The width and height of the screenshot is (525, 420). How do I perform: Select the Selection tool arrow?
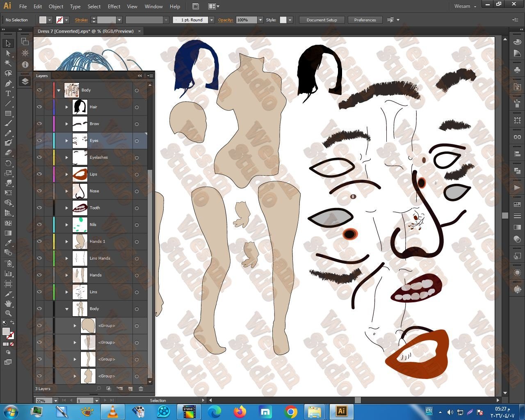(8, 43)
